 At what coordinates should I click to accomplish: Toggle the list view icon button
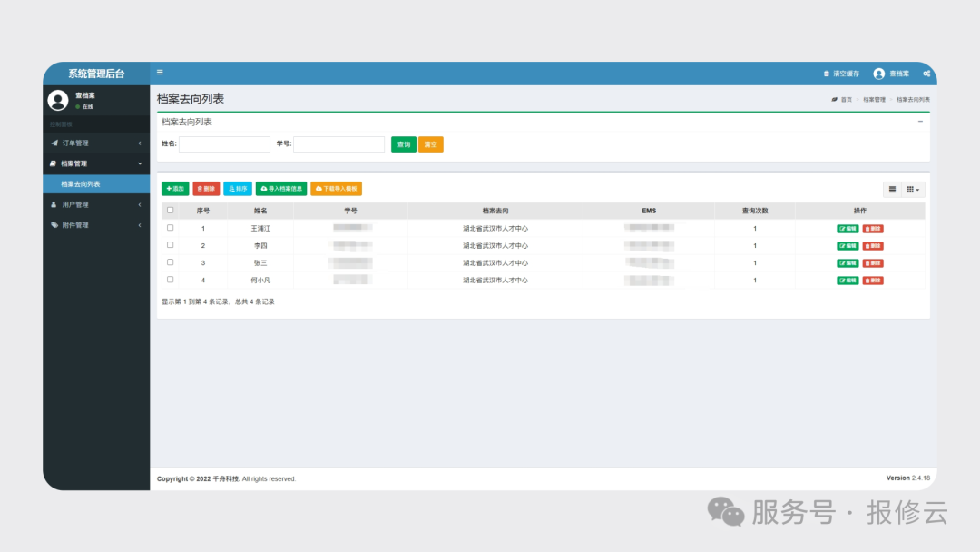pyautogui.click(x=892, y=189)
